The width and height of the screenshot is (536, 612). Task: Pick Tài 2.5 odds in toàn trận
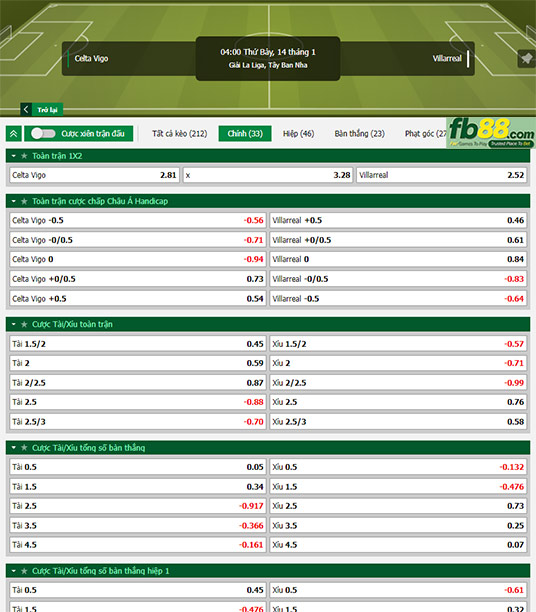(138, 402)
